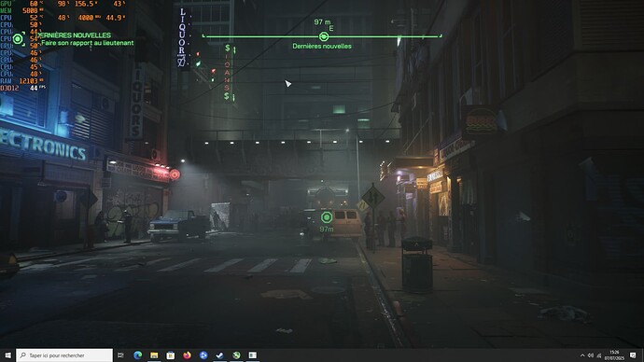Click the quest objective icon near 'Dernières nouvelles'
644x362 pixels.
(x=18, y=39)
